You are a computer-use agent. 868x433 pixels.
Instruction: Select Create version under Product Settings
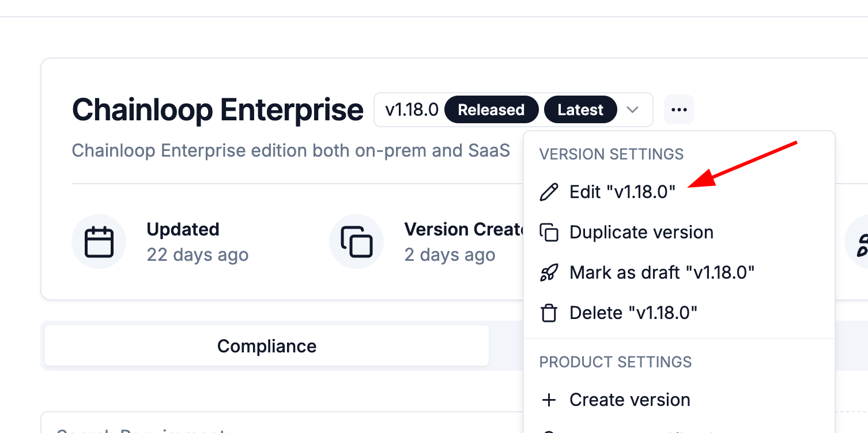(x=629, y=400)
